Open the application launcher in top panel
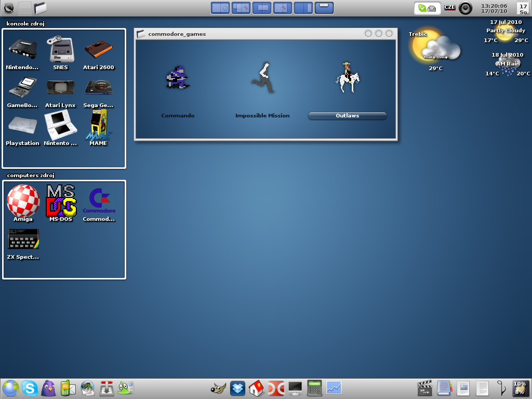 (8, 8)
